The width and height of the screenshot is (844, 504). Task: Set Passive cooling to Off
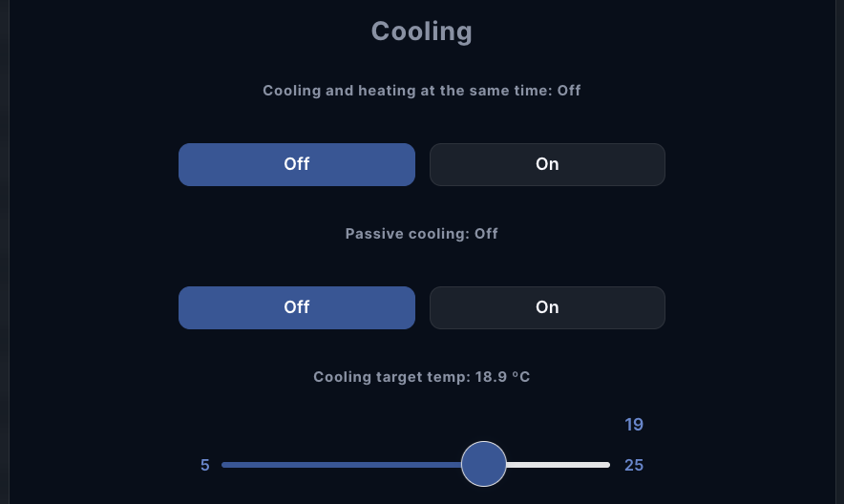(x=296, y=307)
